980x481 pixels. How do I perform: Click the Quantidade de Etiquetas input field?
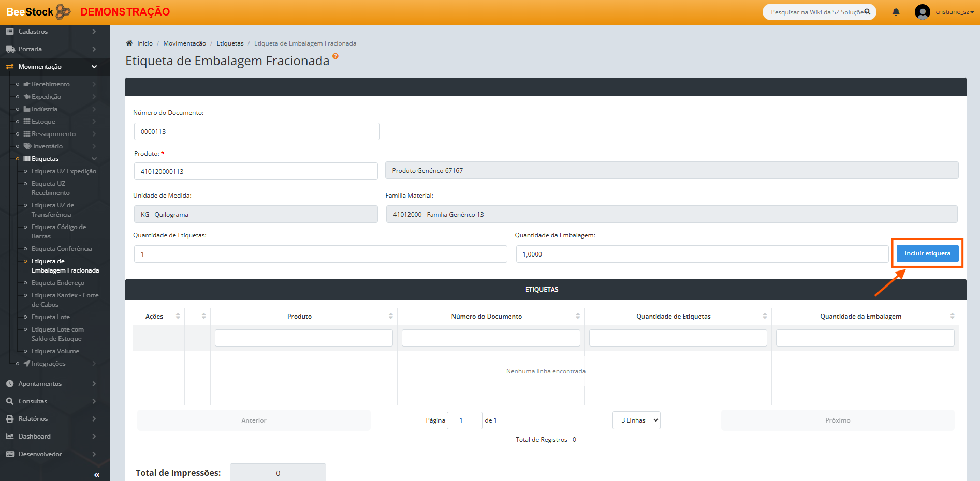click(x=320, y=254)
